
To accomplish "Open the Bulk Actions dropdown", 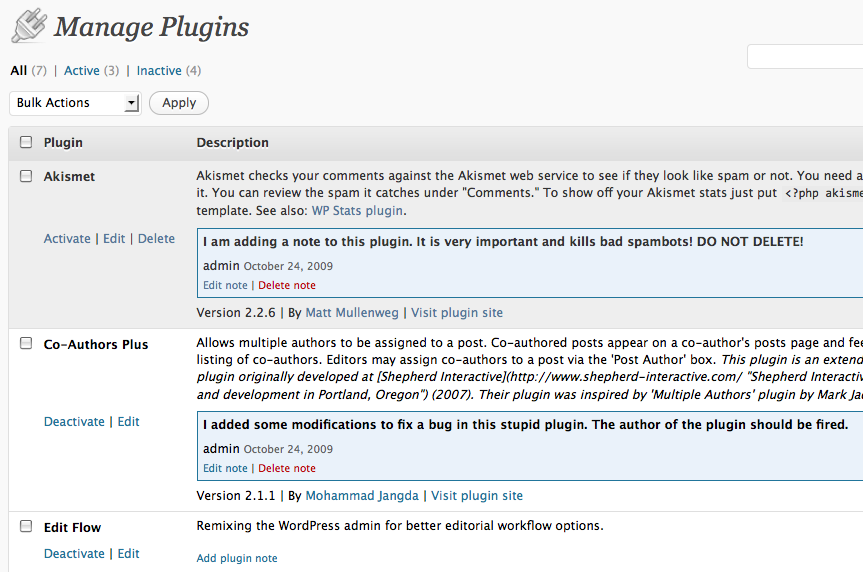I will 75,103.
